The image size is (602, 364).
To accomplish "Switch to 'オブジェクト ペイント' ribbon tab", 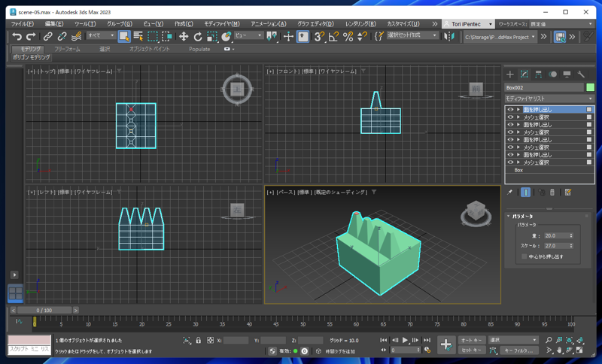I will point(149,49).
